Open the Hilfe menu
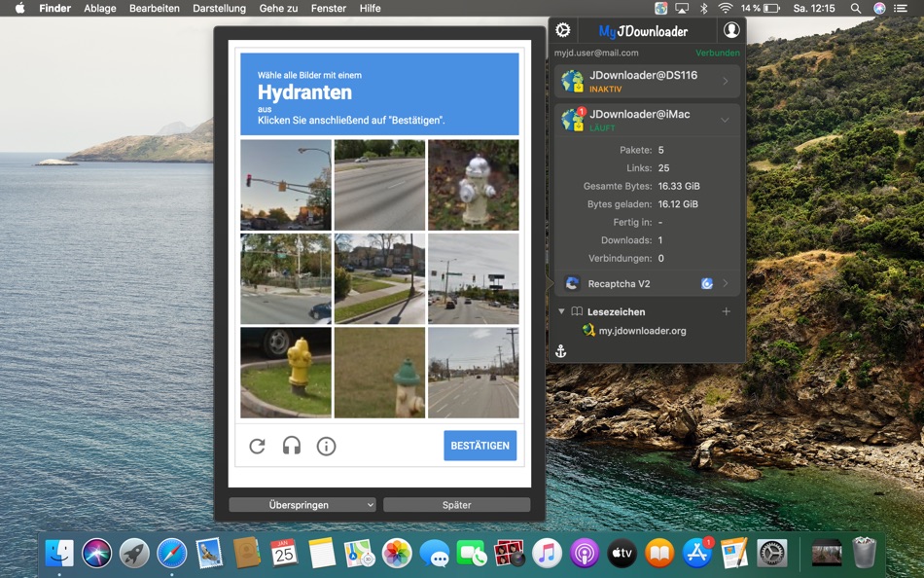 click(x=370, y=8)
